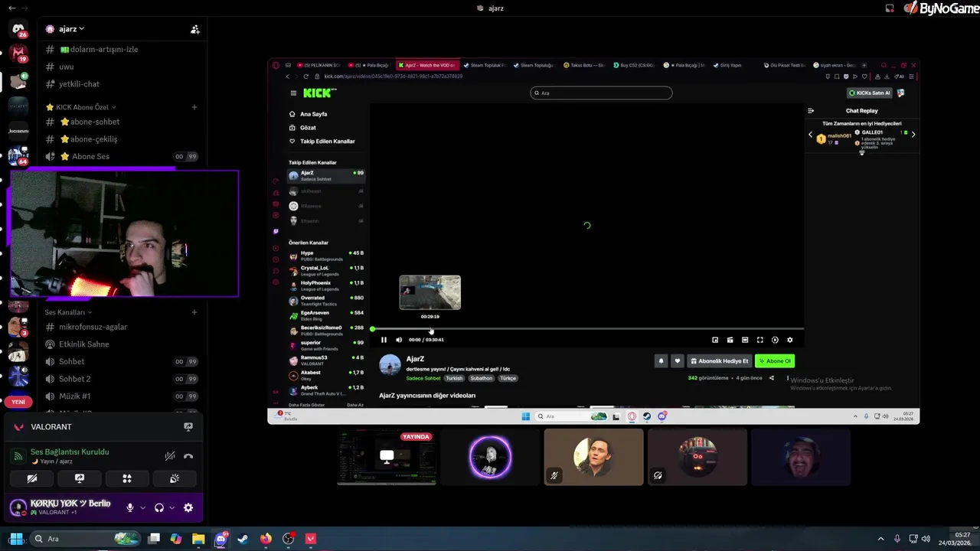Open the uwu text channel
Image resolution: width=980 pixels, height=551 pixels.
[122, 67]
